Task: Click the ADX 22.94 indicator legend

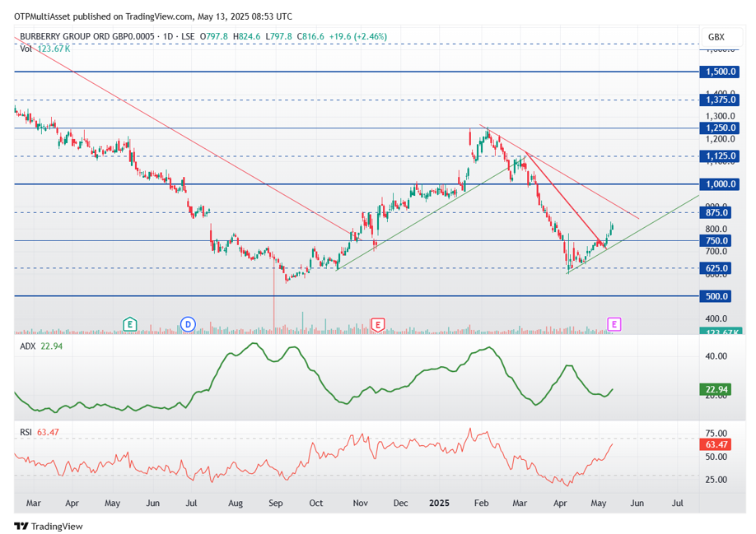Action: pyautogui.click(x=41, y=346)
